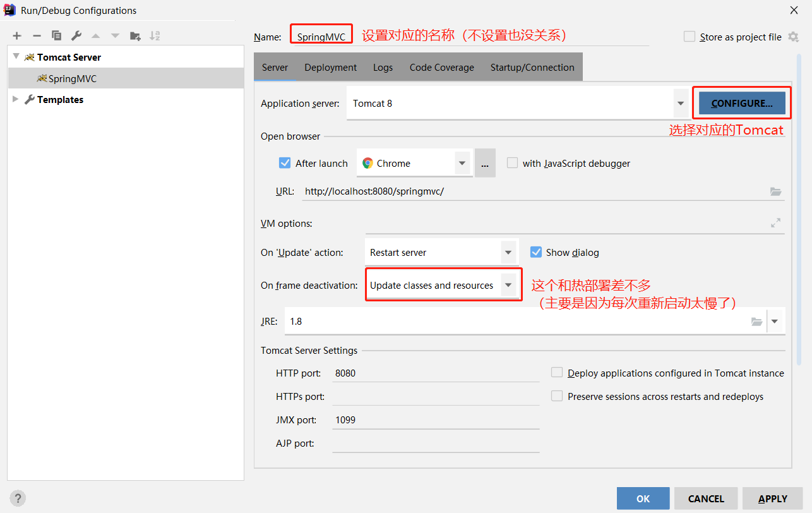
Task: Move configuration down arrow icon
Action: point(115,36)
